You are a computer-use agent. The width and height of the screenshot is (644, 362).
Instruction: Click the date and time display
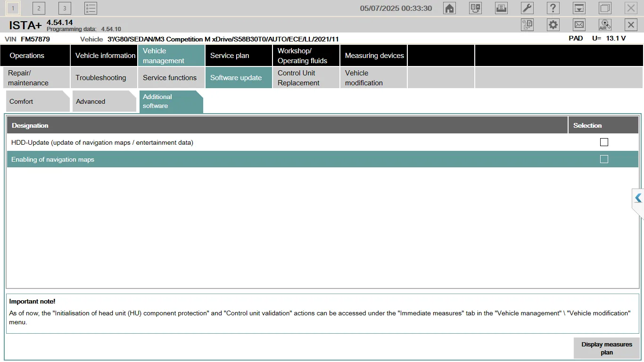pyautogui.click(x=396, y=8)
